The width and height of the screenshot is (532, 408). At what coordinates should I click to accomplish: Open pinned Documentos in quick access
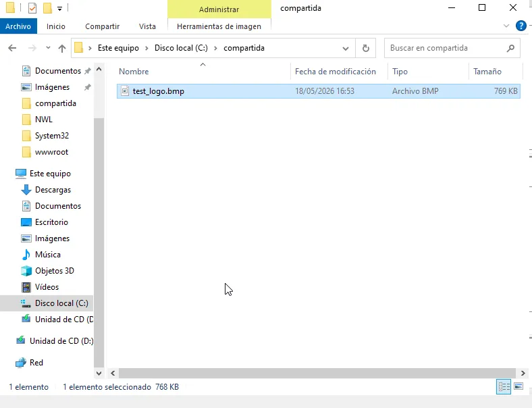(58, 71)
